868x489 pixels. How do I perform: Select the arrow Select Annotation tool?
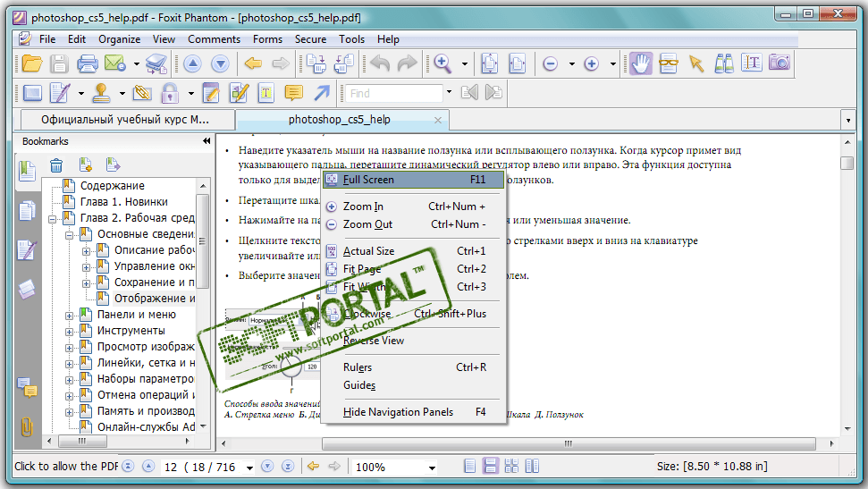coord(695,63)
